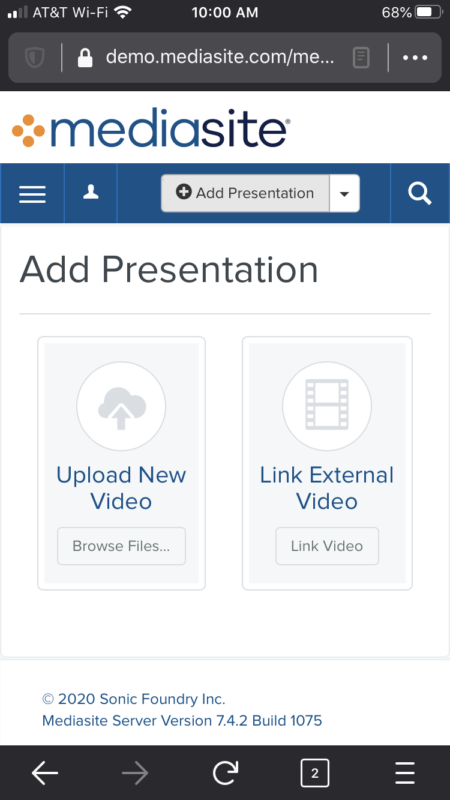The height and width of the screenshot is (800, 450).
Task: Open the search magnifier icon
Action: [x=420, y=193]
